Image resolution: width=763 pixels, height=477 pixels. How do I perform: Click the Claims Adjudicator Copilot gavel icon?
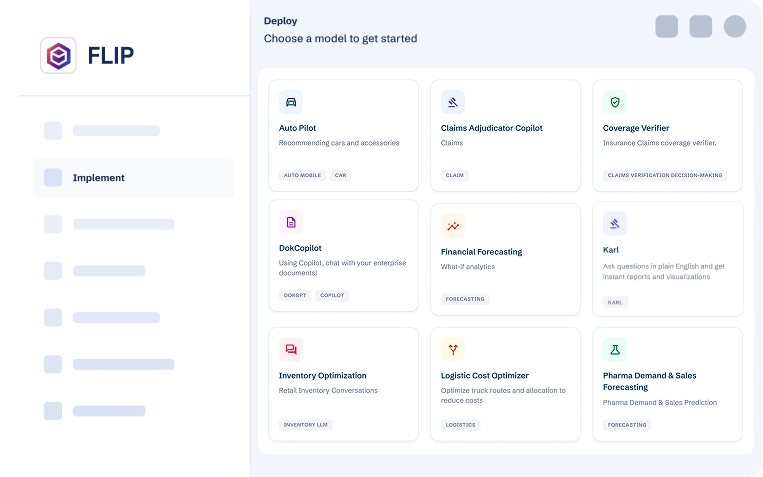[453, 102]
